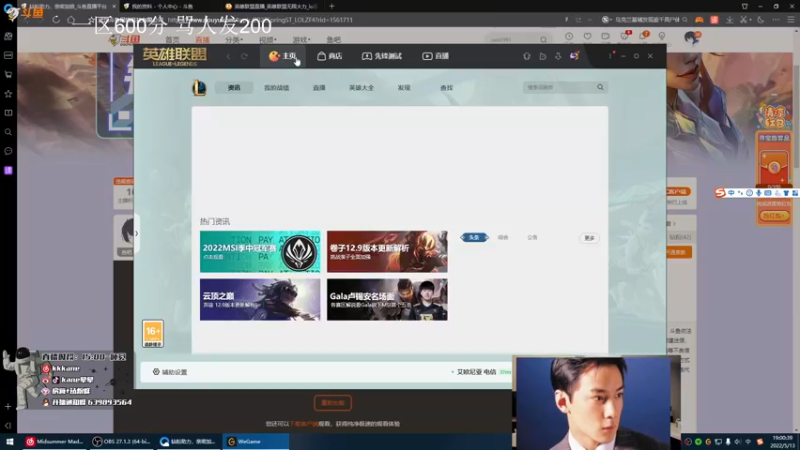The image size is (800, 450).
Task: Click the shopping cart icon in the browser sidebar
Action: point(8,74)
